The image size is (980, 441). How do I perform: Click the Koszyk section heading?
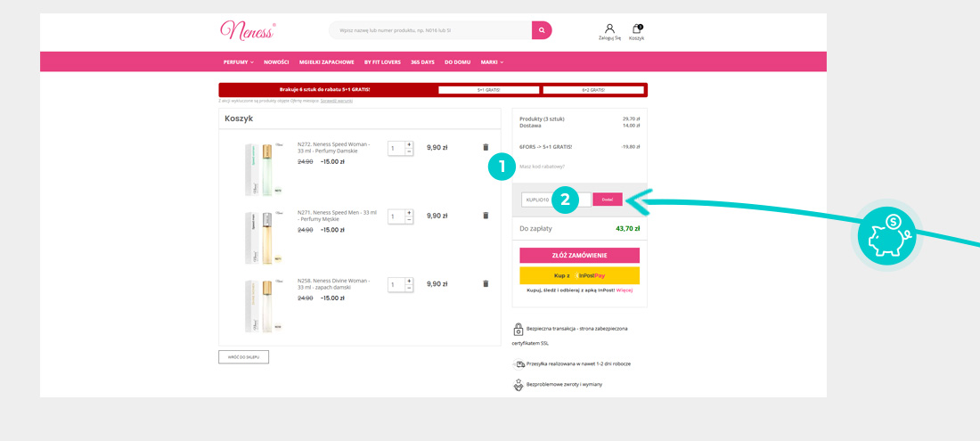[x=239, y=118]
